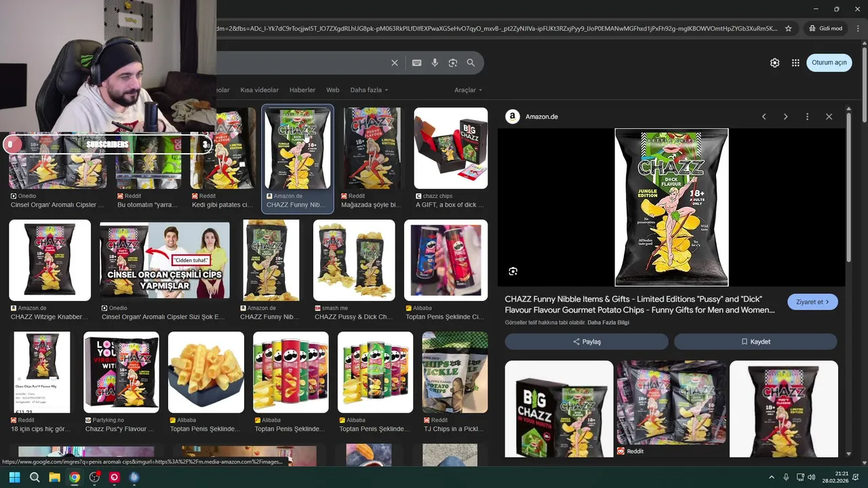Screen dimensions: 868x488
Task: Switch to Chrome in the taskbar
Action: 75,477
